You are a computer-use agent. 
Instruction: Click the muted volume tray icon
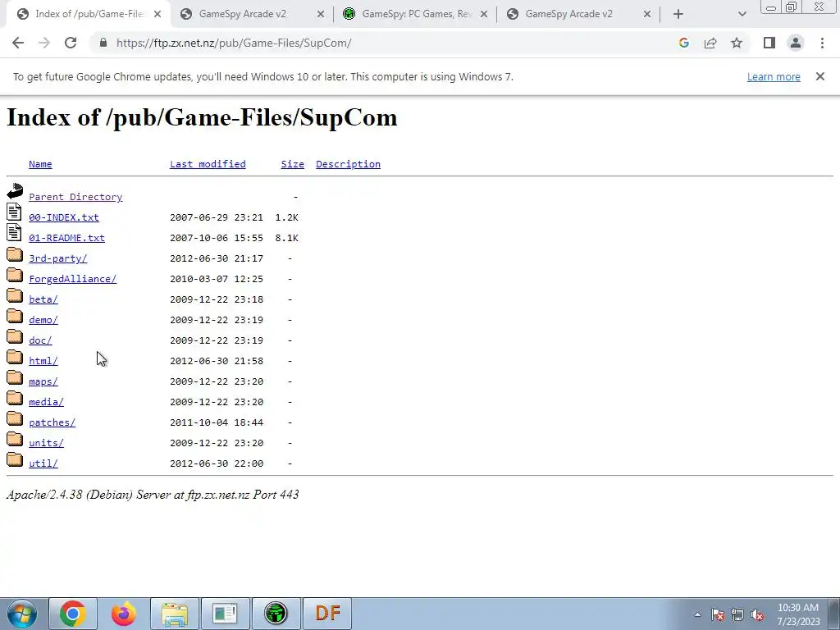(x=757, y=614)
